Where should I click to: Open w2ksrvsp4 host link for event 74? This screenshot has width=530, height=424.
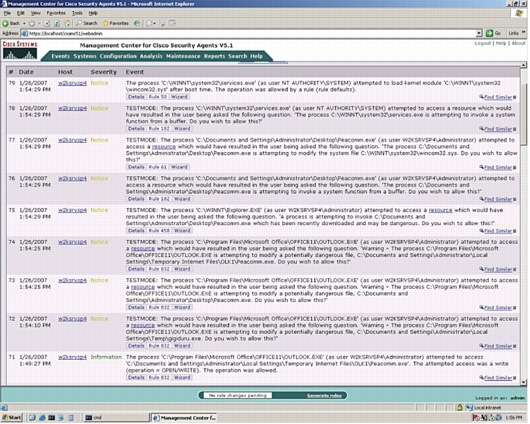pyautogui.click(x=72, y=242)
